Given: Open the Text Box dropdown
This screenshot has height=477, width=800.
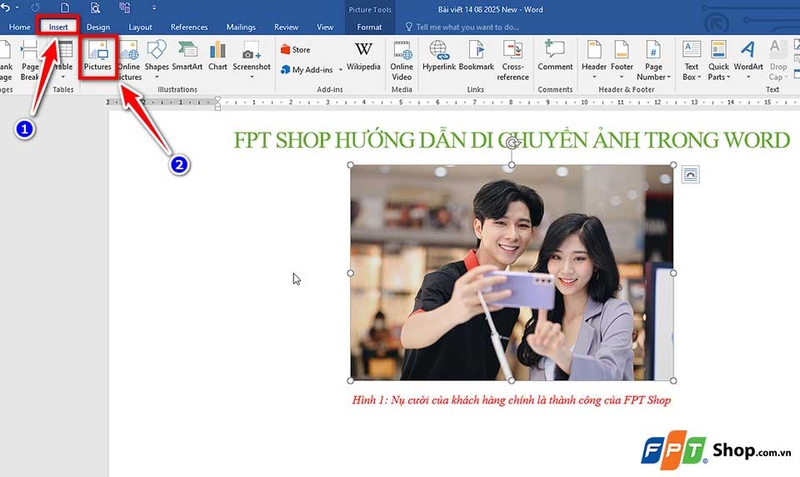Looking at the screenshot, I should [691, 61].
